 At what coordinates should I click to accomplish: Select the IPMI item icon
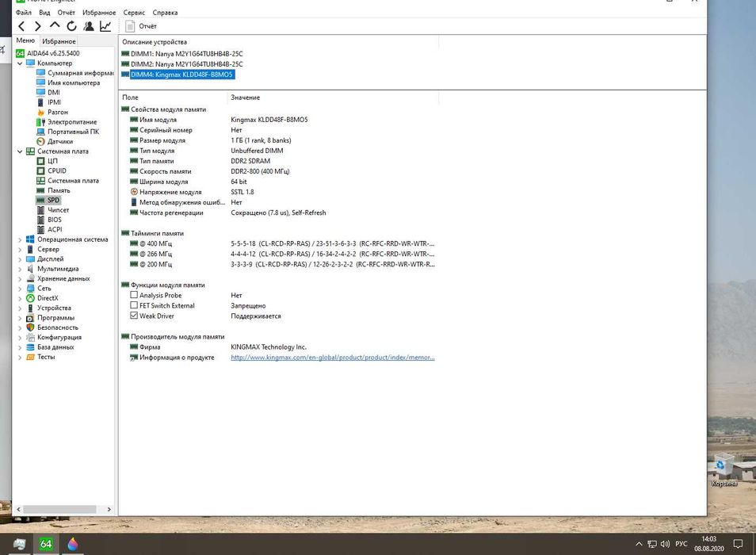pos(40,102)
